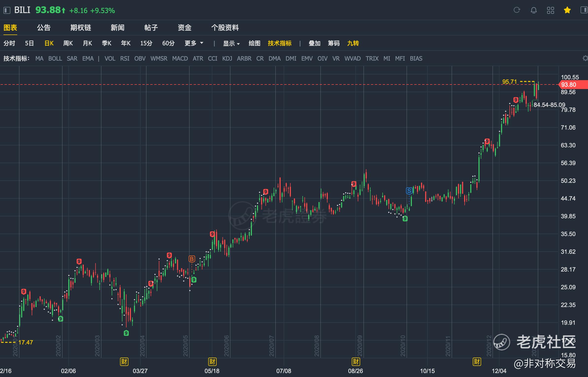Viewport: 588px width, 377px height.
Task: Toggle the yellow favorite star
Action: click(x=567, y=10)
